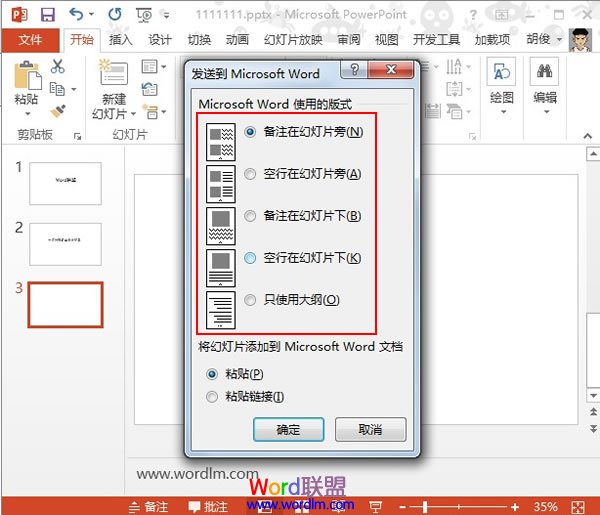Click the Reset slide icon
The image size is (600, 515).
point(149,89)
